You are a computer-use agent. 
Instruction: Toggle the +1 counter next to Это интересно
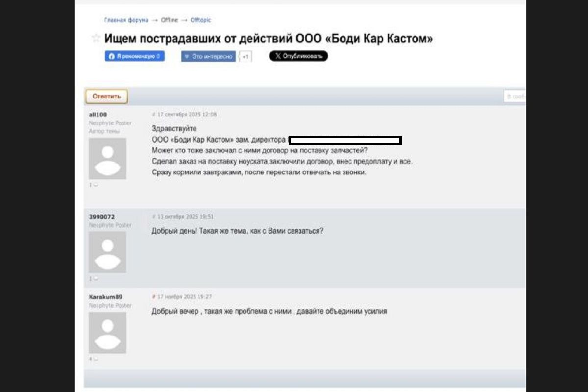(x=244, y=56)
